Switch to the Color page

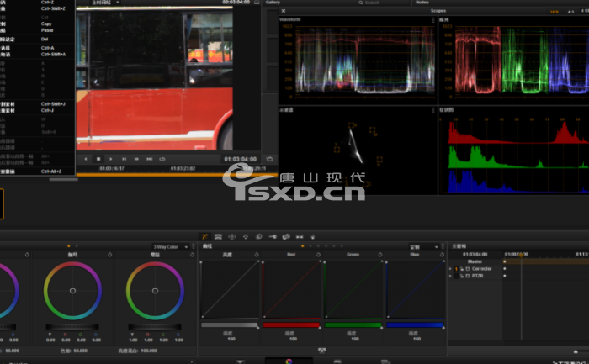(289, 361)
